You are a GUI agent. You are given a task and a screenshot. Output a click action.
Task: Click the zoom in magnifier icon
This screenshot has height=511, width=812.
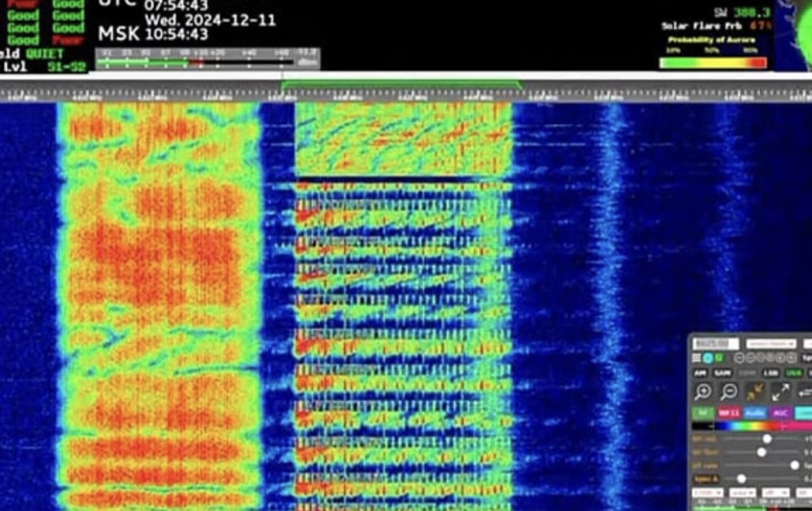[703, 392]
